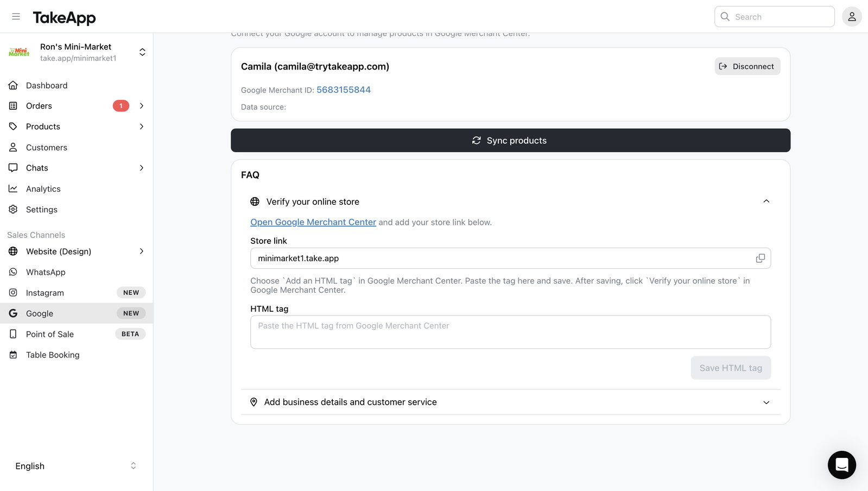
Task: Click the Sales Channels section heading
Action: pos(36,235)
